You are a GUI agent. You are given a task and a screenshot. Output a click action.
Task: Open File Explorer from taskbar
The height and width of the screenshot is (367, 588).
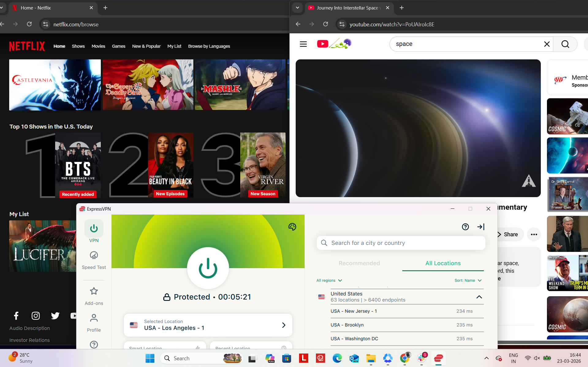point(371,358)
